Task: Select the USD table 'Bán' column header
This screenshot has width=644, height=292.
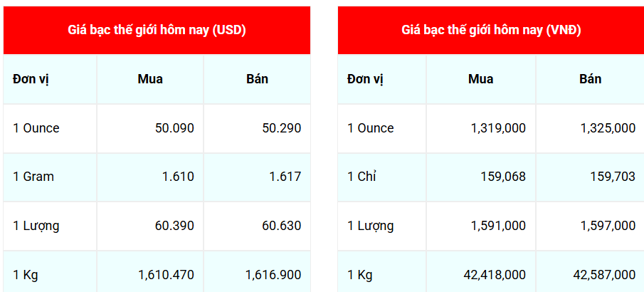Action: (x=258, y=79)
